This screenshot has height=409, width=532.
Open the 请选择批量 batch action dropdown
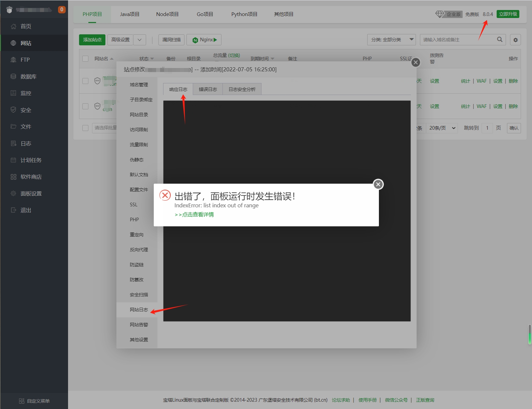pyautogui.click(x=104, y=128)
